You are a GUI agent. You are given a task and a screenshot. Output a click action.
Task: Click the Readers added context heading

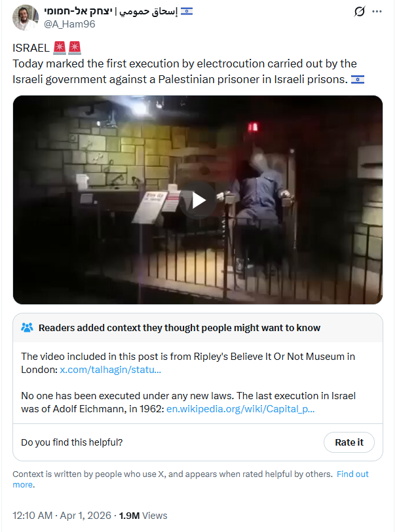(180, 328)
